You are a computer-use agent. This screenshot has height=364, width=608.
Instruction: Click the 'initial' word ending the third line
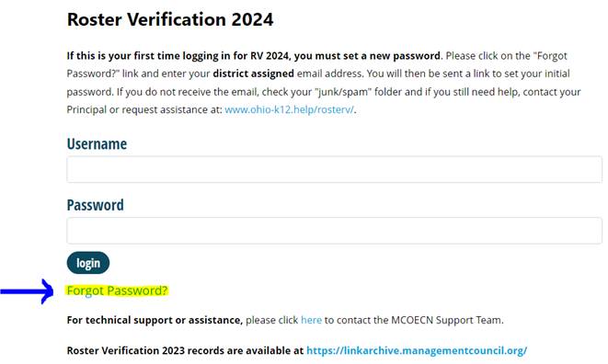coord(558,74)
